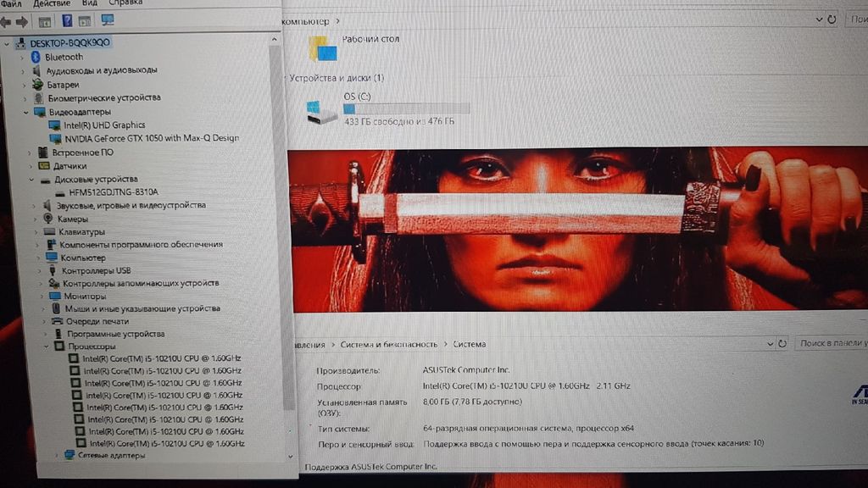Viewport: 868px width, 488px height.
Task: Click the Back arrow in Device Manager toolbar
Action: coord(6,21)
